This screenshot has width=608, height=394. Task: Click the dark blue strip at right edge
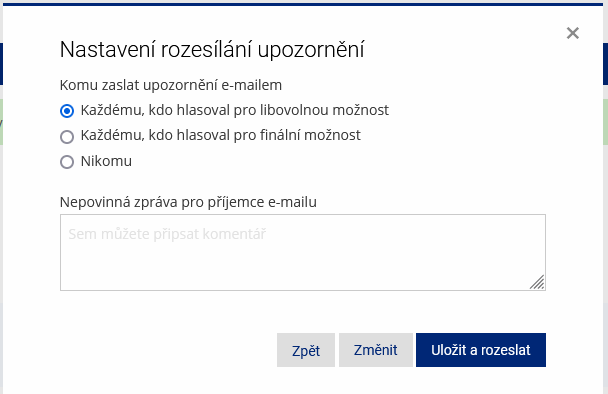point(605,64)
